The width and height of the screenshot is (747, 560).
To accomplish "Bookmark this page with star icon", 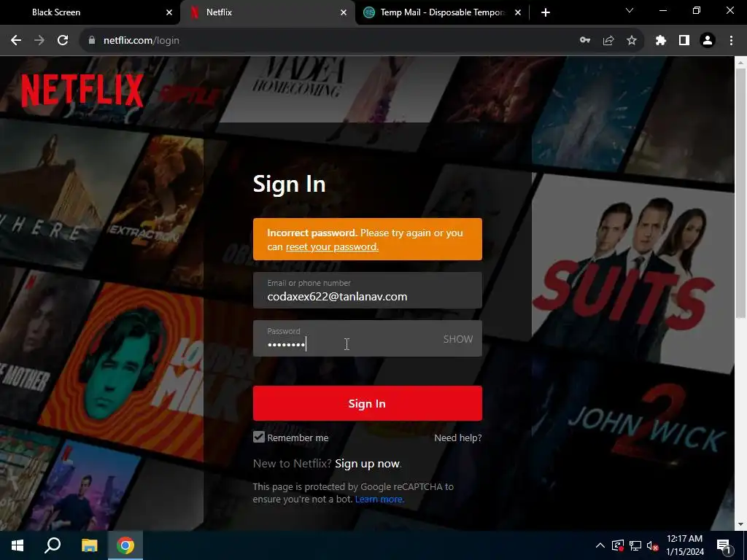I will point(632,41).
